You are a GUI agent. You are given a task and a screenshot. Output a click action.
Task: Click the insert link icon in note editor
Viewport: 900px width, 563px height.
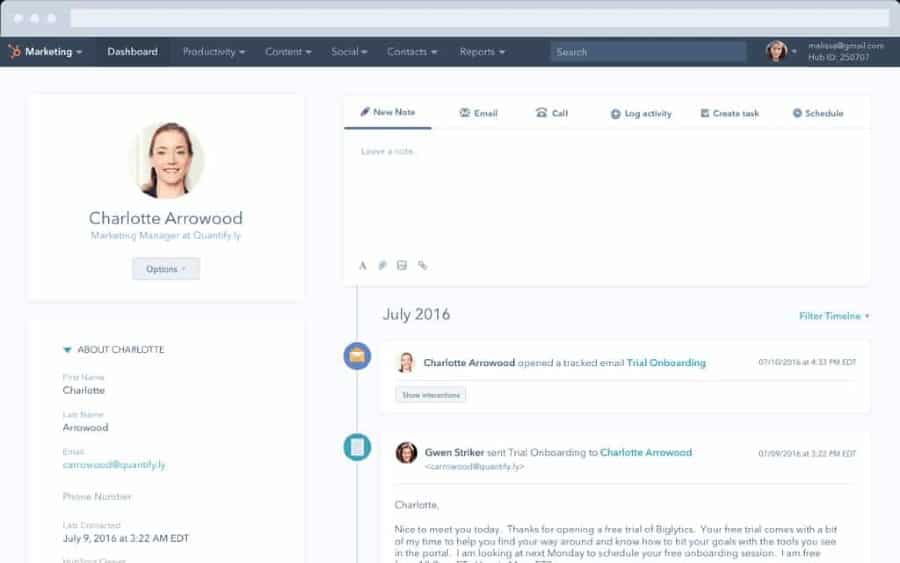point(422,265)
